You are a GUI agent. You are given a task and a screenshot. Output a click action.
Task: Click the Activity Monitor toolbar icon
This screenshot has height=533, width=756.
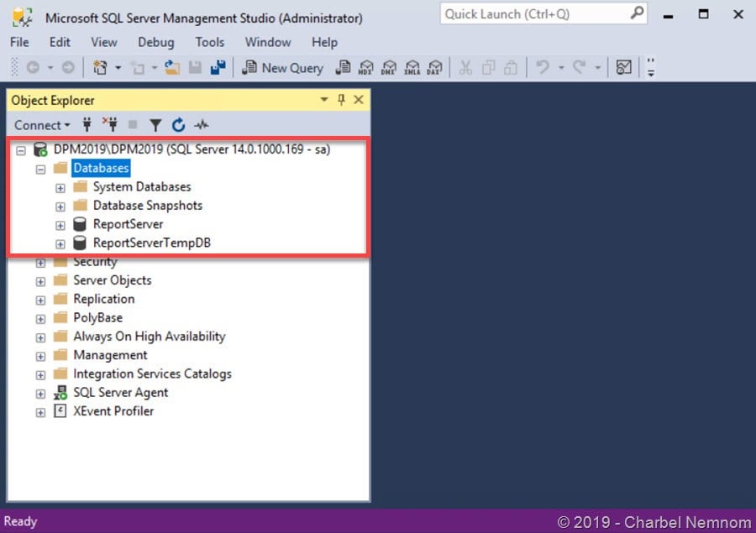[x=623, y=67]
